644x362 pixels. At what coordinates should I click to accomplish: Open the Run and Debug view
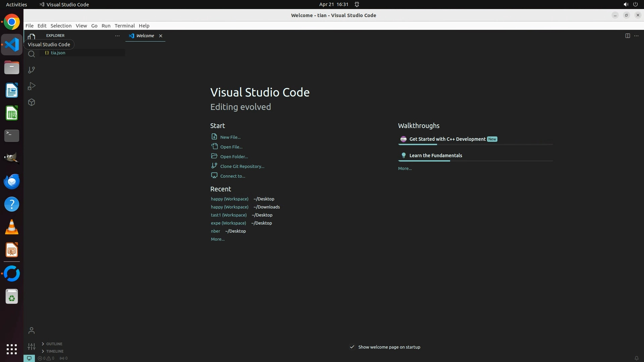(32, 86)
